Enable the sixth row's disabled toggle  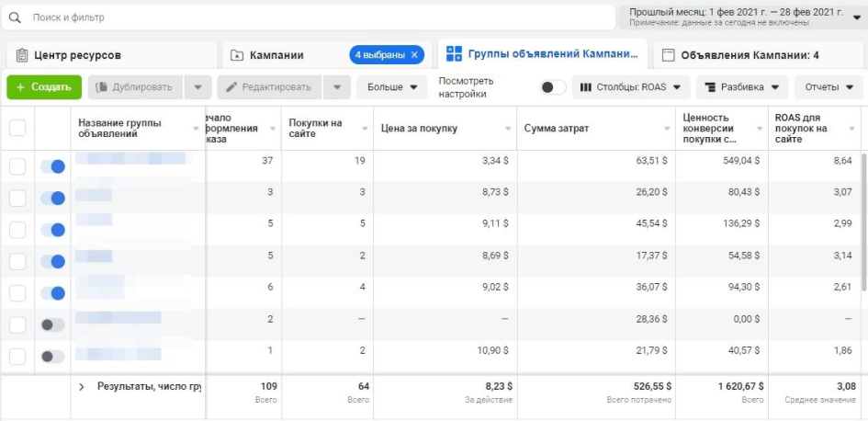pos(53,324)
